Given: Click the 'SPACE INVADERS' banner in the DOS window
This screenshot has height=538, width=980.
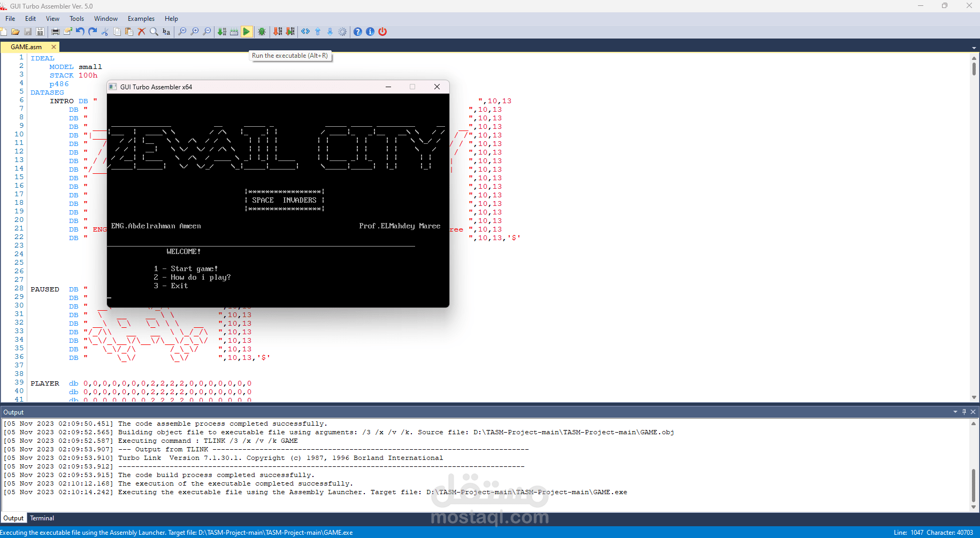Looking at the screenshot, I should click(x=285, y=200).
